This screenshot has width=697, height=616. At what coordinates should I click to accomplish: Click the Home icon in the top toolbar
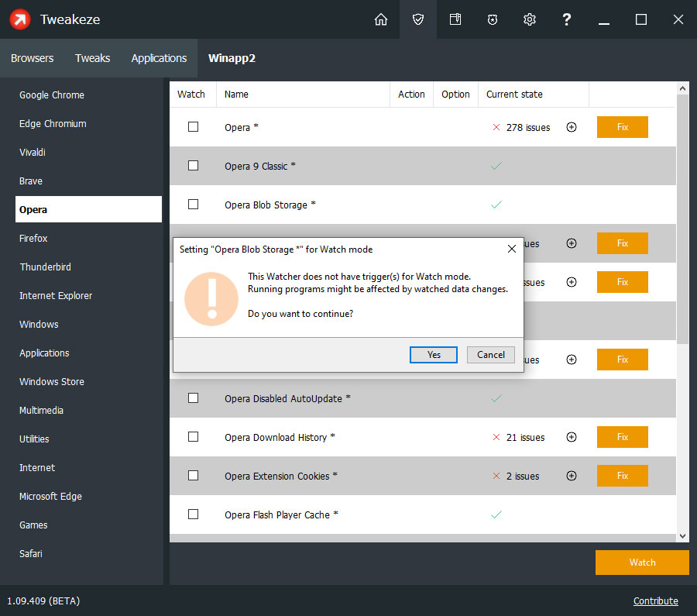pyautogui.click(x=381, y=19)
